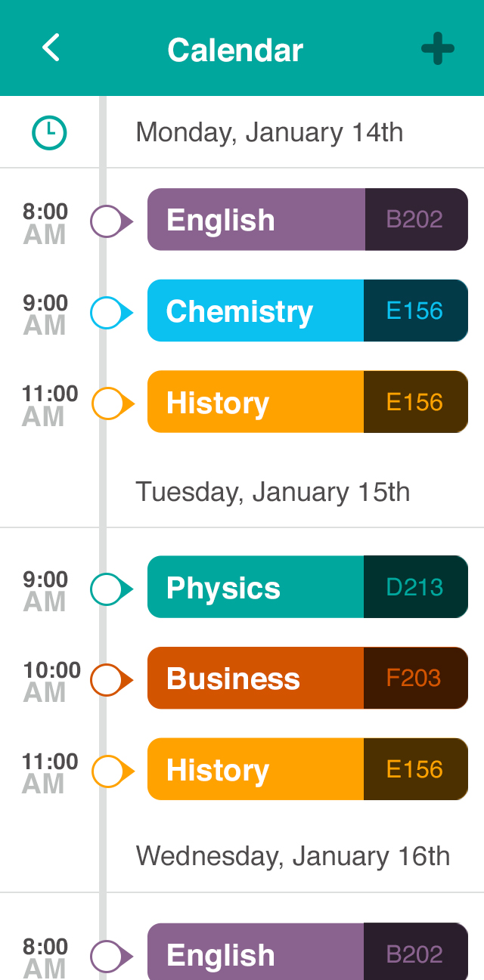Select Monday's 9:00 AM Chemistry timeline marker
484x980 pixels.
point(108,313)
